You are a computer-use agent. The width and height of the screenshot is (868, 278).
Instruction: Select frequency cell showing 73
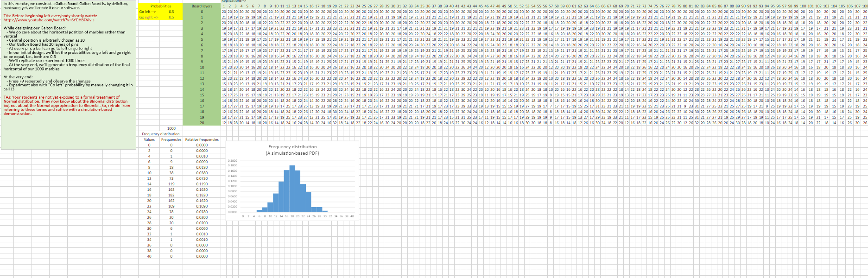tap(171, 178)
